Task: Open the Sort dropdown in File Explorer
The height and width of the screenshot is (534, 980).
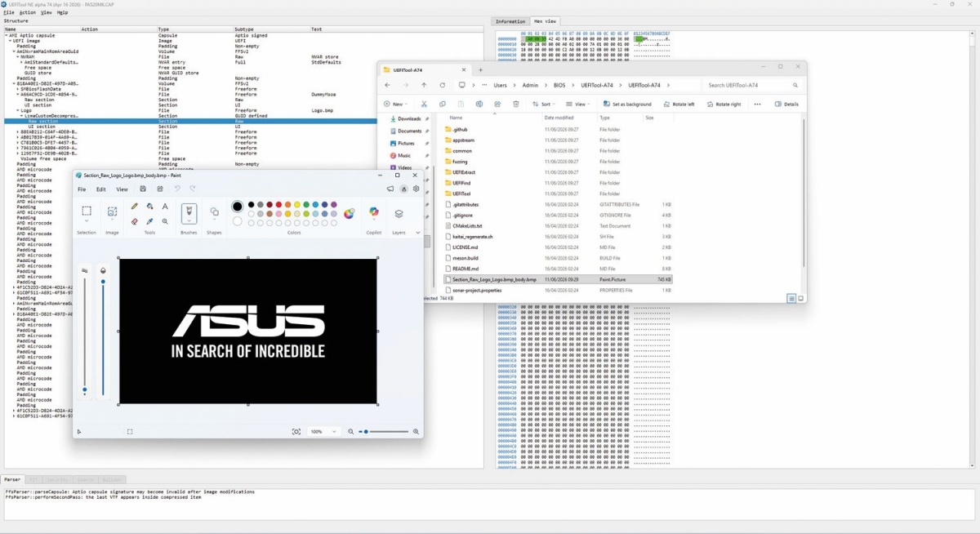Action: 543,104
